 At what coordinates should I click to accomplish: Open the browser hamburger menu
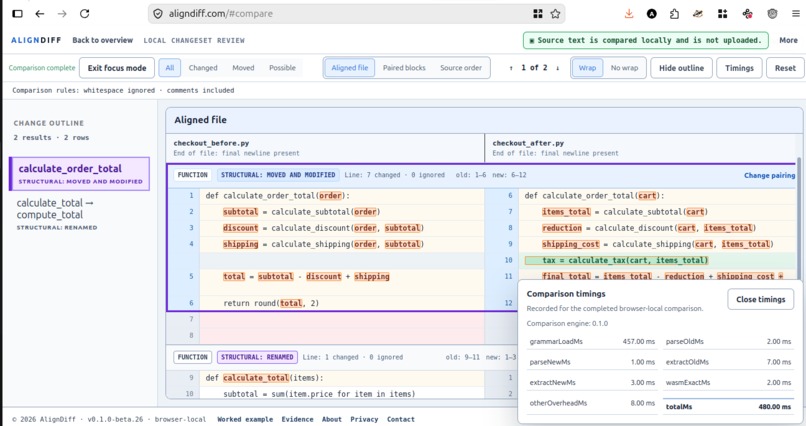point(796,14)
